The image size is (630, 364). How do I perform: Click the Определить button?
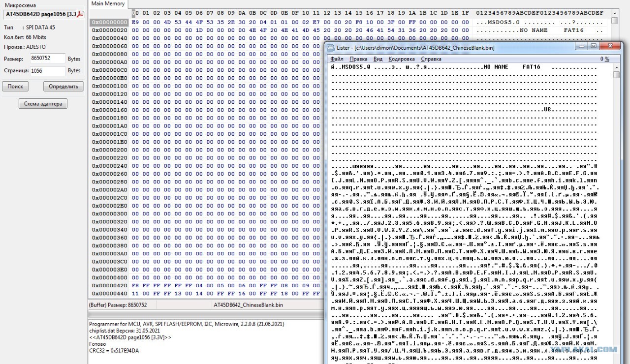(x=63, y=86)
